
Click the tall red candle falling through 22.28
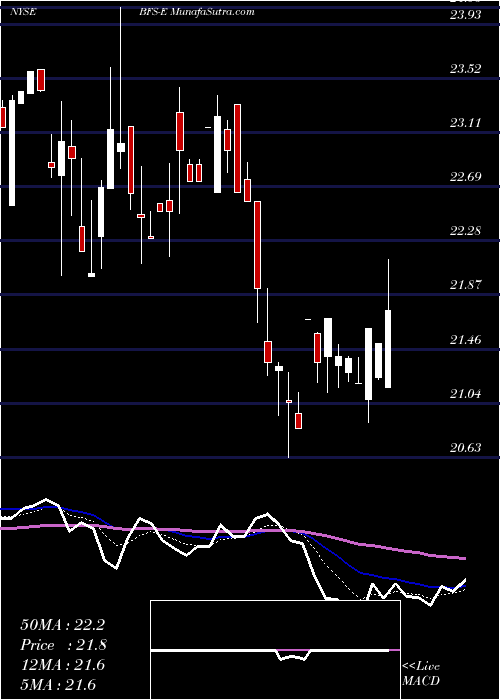click(258, 245)
